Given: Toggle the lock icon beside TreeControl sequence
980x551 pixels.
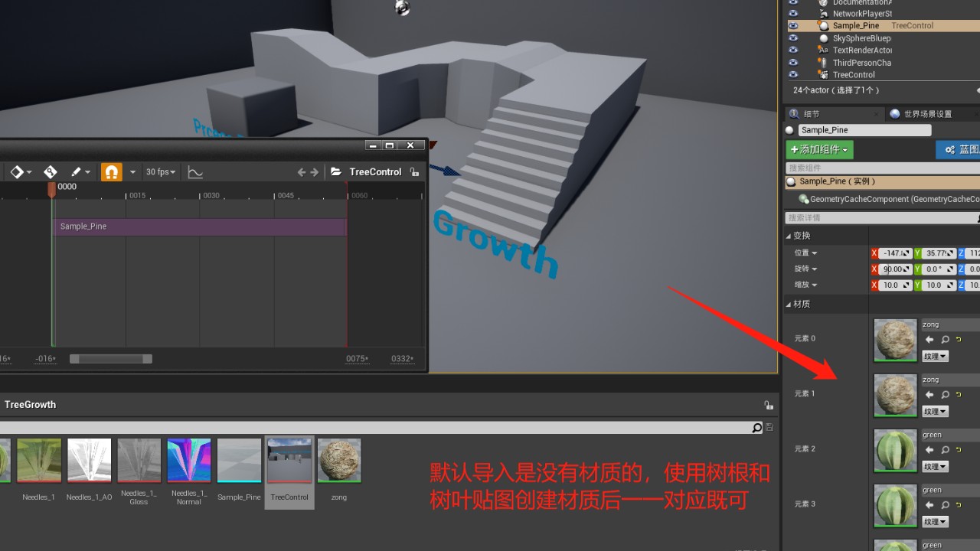Looking at the screenshot, I should [414, 172].
